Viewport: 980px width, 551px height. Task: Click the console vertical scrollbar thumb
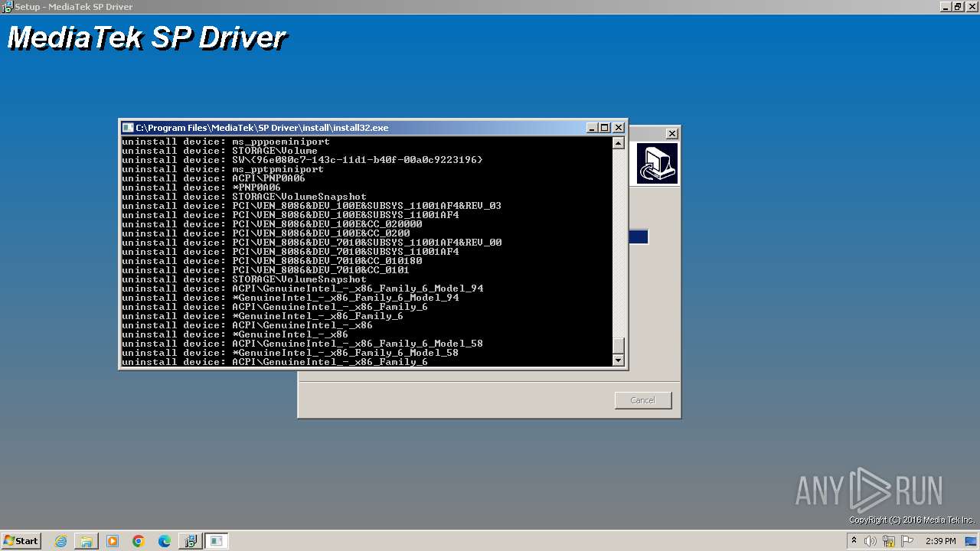[x=619, y=346]
